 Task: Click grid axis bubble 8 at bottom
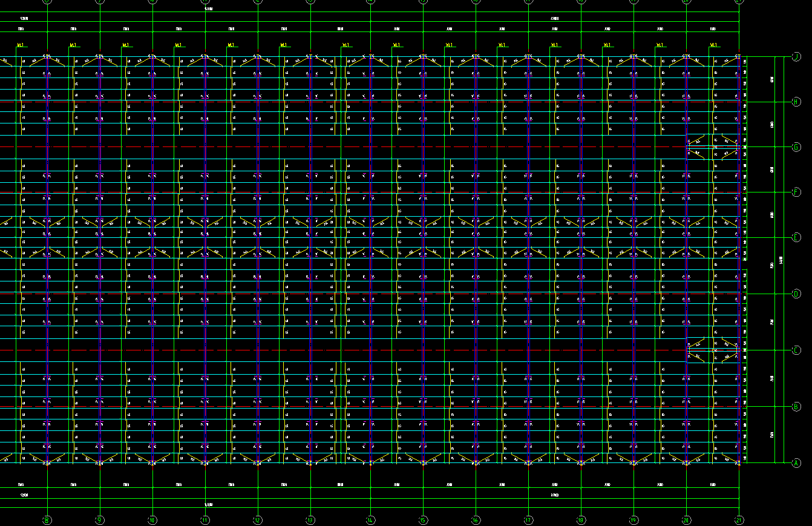pos(47,519)
